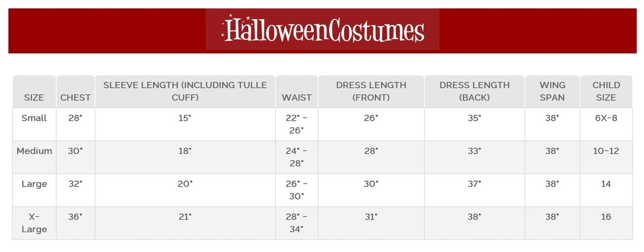This screenshot has height=252, width=644.
Task: Click the Dress Length (Front) header
Action: point(371,91)
